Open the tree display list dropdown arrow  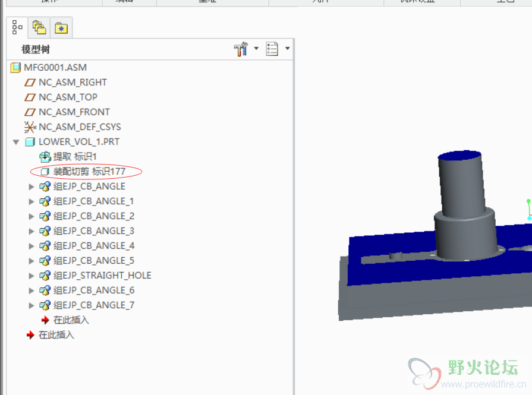pyautogui.click(x=287, y=49)
